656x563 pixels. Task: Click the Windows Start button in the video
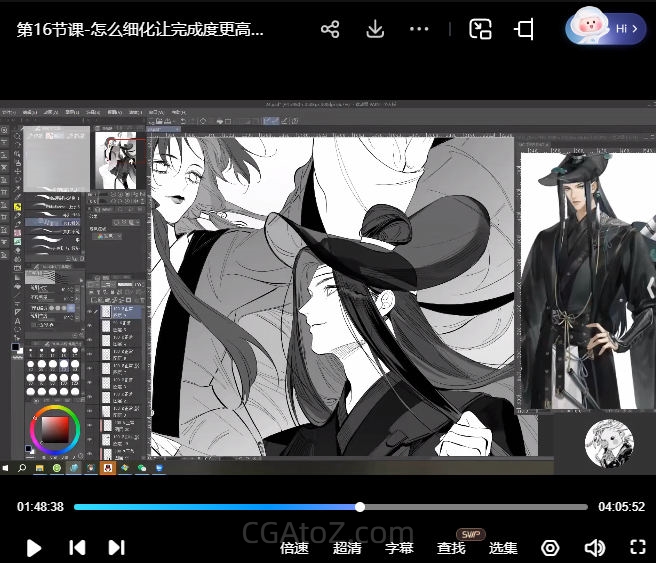(x=6, y=468)
